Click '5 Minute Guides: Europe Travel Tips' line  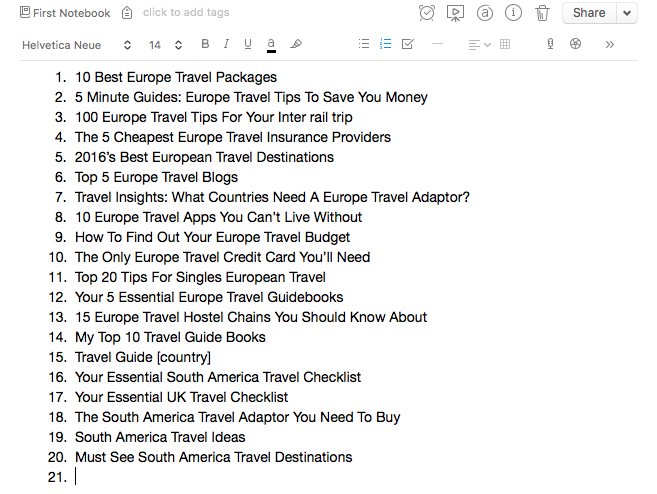coord(251,97)
